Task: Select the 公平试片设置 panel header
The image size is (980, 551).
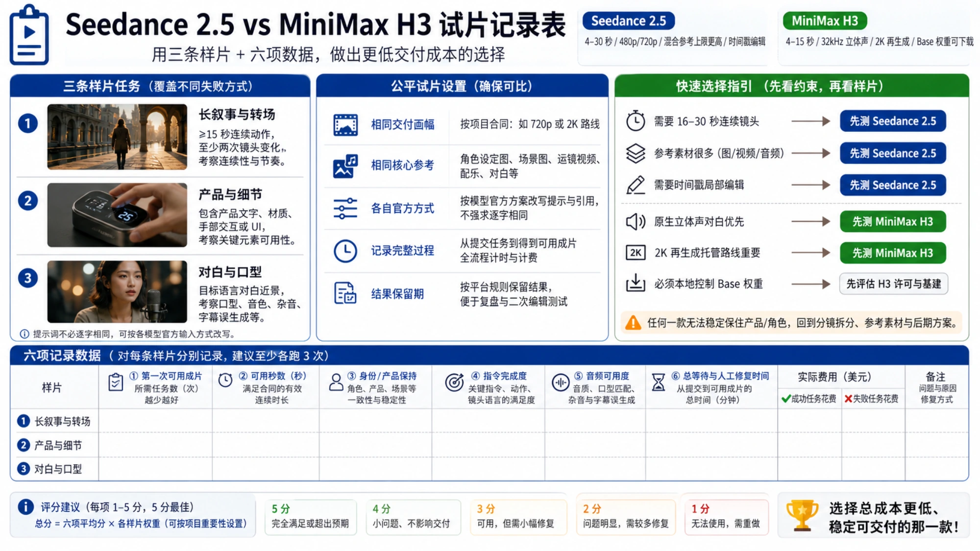Action: pos(462,86)
